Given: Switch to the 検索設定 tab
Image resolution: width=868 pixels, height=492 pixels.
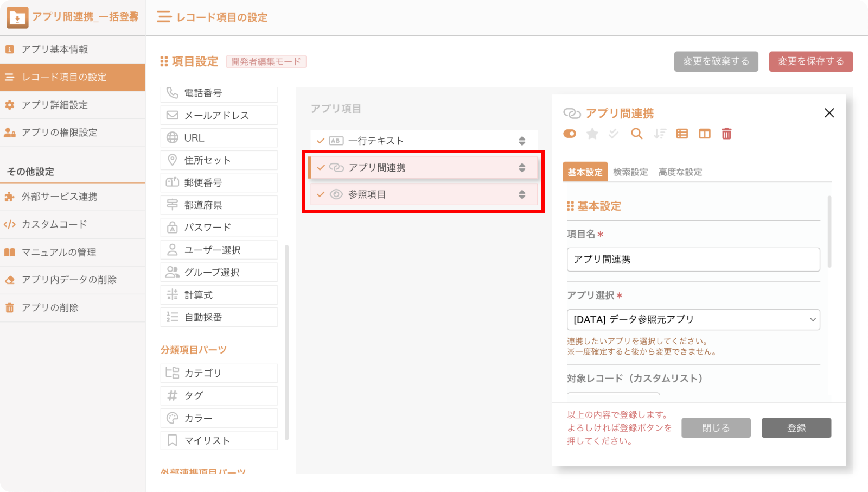Looking at the screenshot, I should 630,172.
